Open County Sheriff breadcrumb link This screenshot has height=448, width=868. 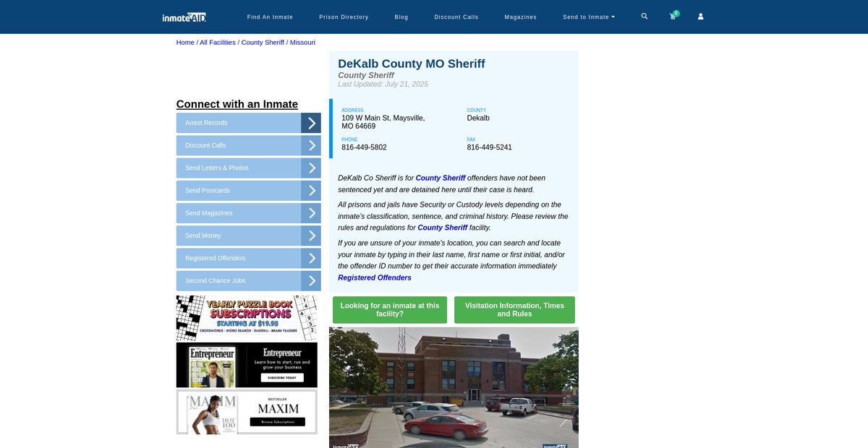pos(263,43)
